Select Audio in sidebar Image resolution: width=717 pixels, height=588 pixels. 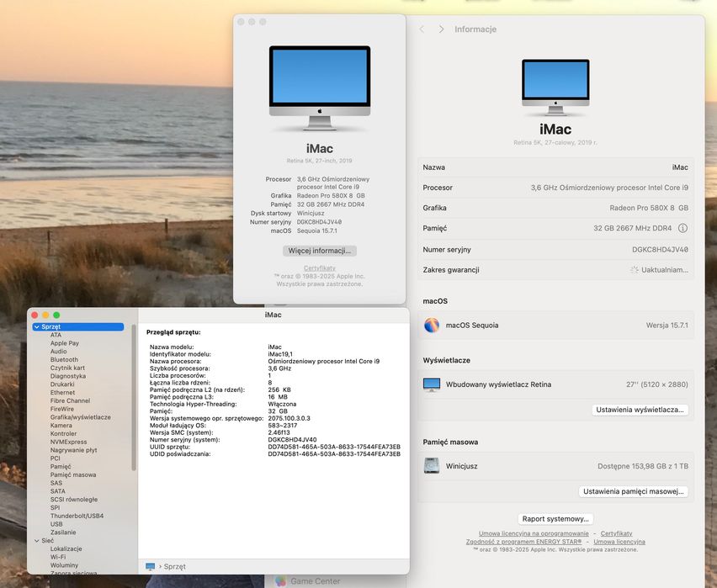click(59, 352)
